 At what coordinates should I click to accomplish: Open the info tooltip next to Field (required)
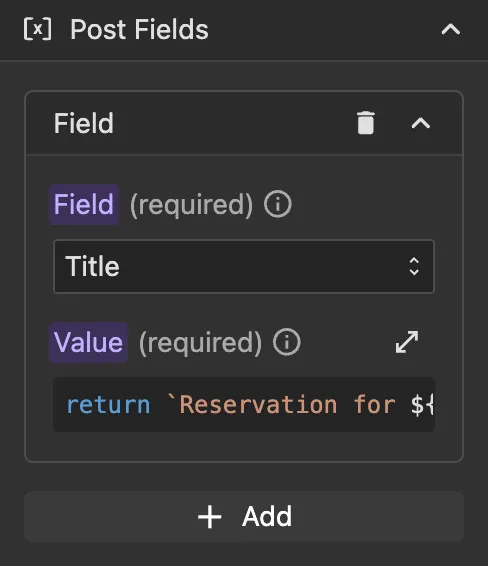(278, 204)
